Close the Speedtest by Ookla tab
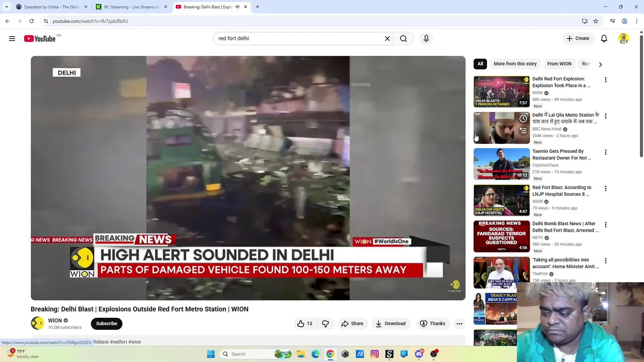Image resolution: width=644 pixels, height=362 pixels. (x=86, y=7)
